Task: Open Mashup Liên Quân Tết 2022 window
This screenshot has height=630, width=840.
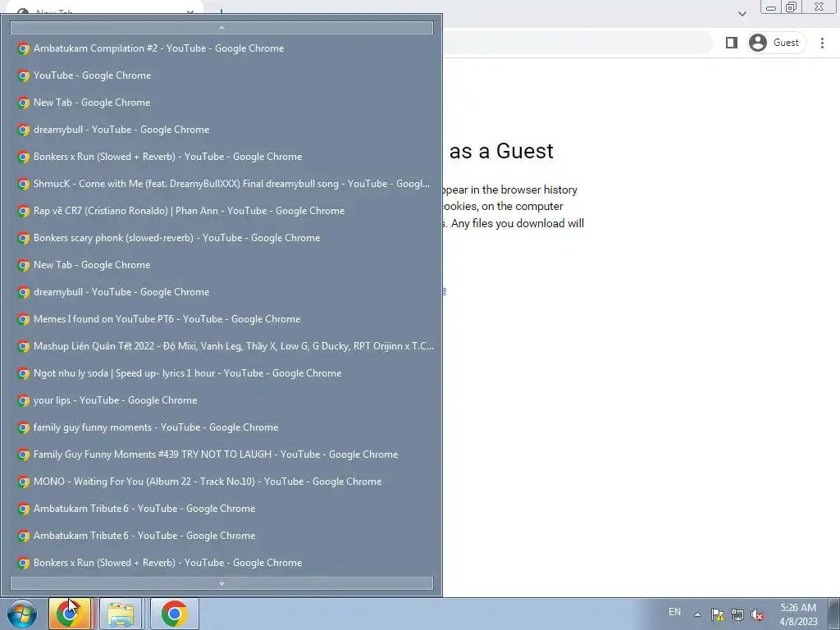Action: 221,346
